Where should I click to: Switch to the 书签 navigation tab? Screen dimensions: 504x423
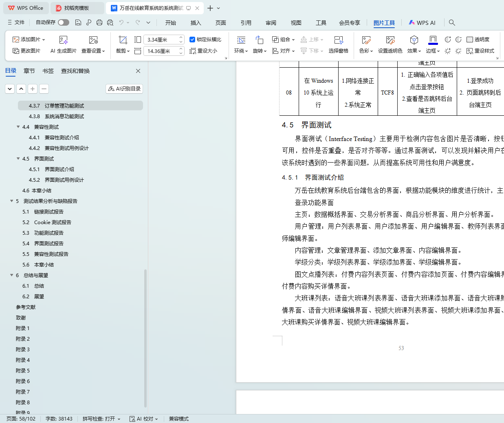click(48, 71)
